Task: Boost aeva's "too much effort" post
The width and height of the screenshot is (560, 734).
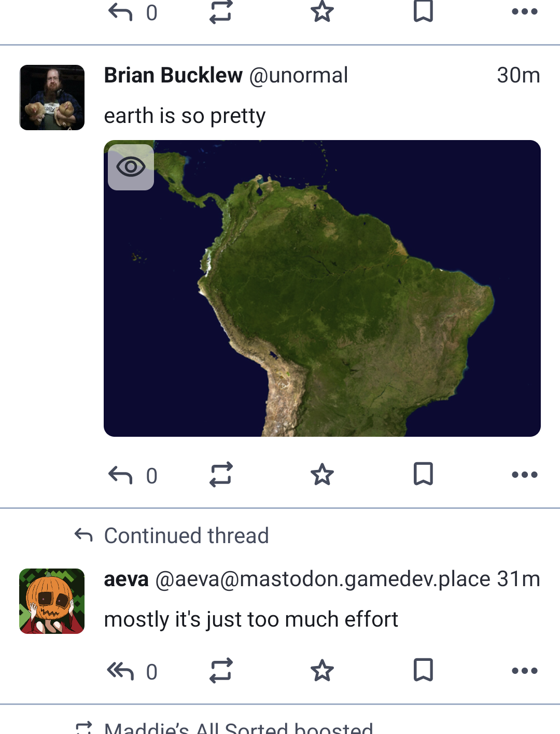Action: (x=221, y=671)
